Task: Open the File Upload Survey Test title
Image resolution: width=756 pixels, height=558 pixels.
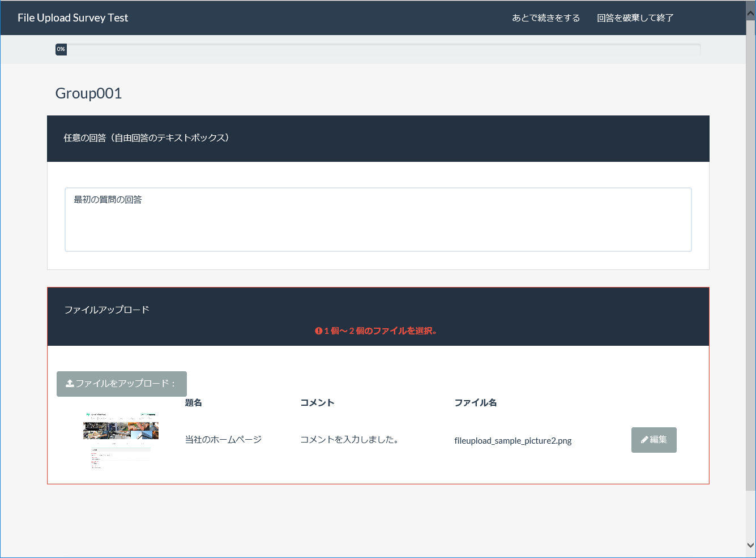Action: (x=73, y=18)
